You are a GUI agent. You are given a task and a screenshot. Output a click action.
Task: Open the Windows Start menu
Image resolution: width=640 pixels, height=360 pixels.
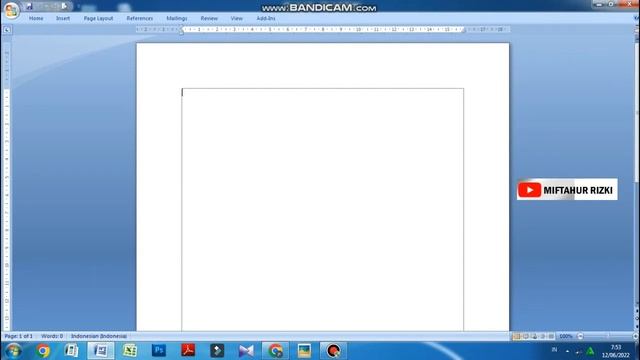(x=13, y=351)
